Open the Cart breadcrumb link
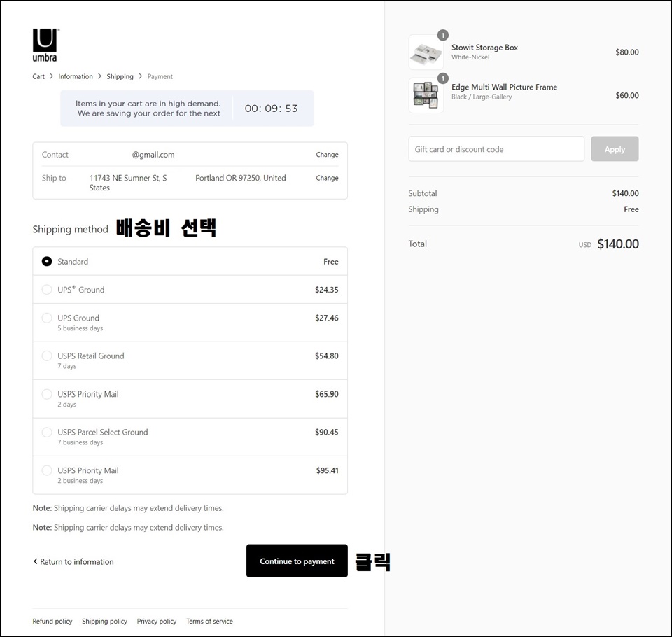This screenshot has width=672, height=637. tap(38, 76)
